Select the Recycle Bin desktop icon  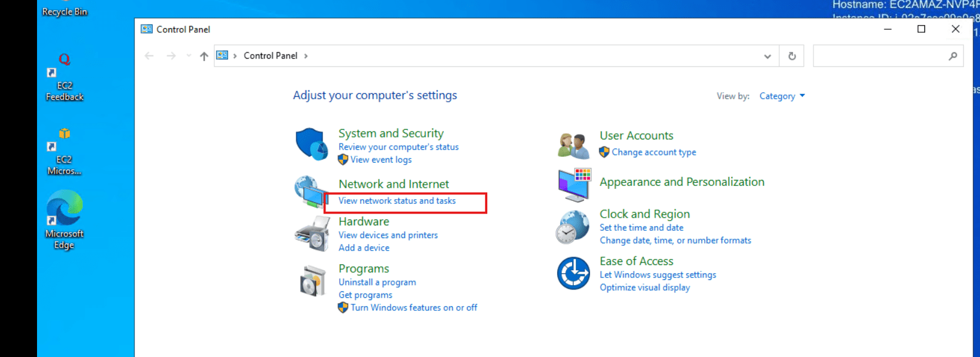(64, 9)
